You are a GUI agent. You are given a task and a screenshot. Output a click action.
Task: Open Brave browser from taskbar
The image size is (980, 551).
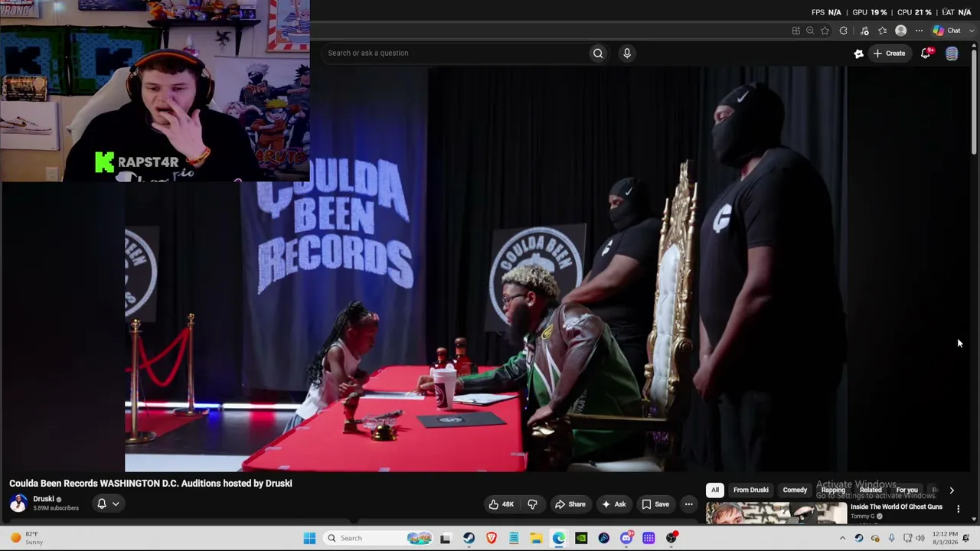(x=492, y=538)
